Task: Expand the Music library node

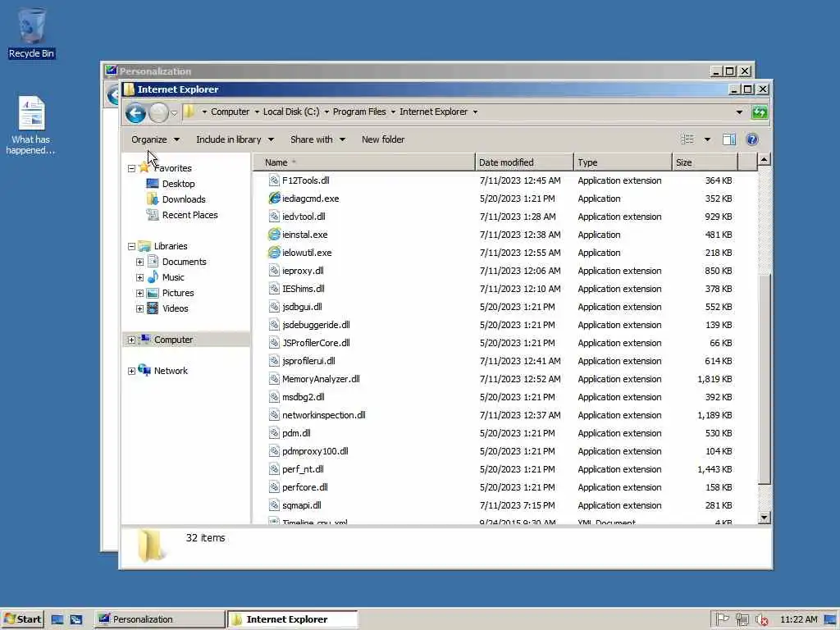Action: coord(139,277)
